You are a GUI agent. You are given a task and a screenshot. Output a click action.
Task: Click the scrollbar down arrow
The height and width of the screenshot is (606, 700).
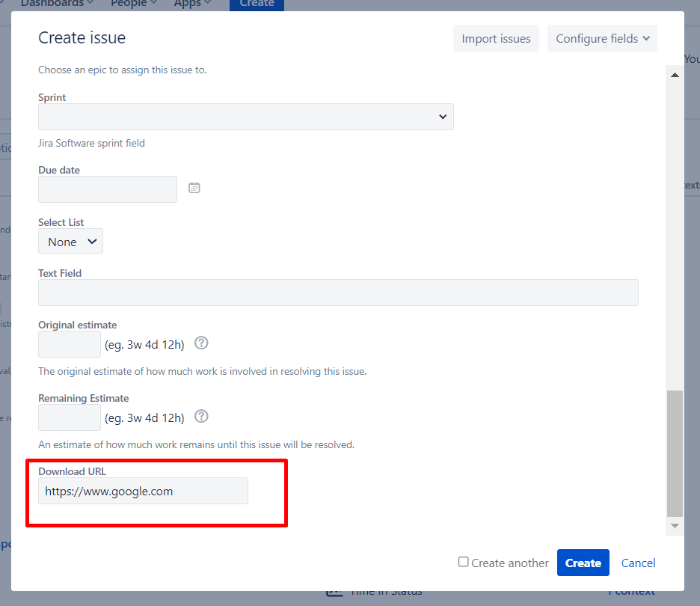click(x=675, y=526)
